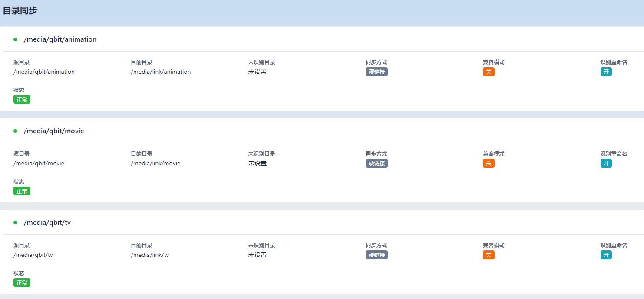Viewport: 644px width, 299px height.
Task: Toggle 兼容模式 关 badge for movie
Action: pos(489,164)
